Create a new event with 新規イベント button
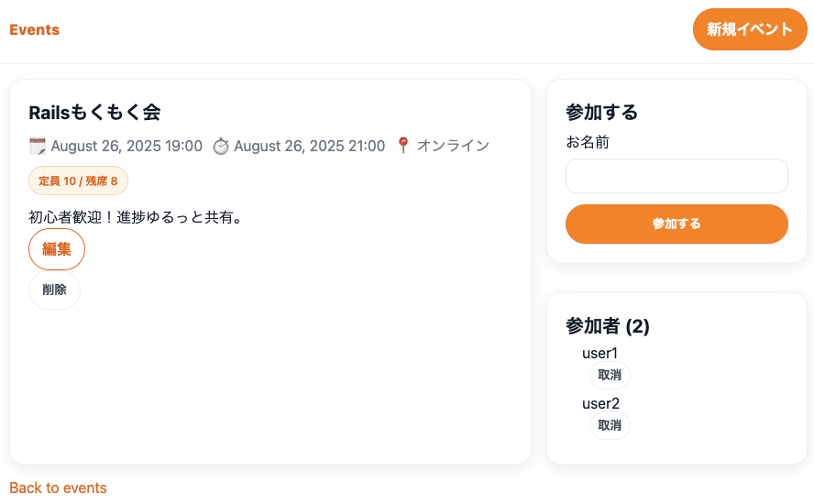This screenshot has height=504, width=814. 750,29
